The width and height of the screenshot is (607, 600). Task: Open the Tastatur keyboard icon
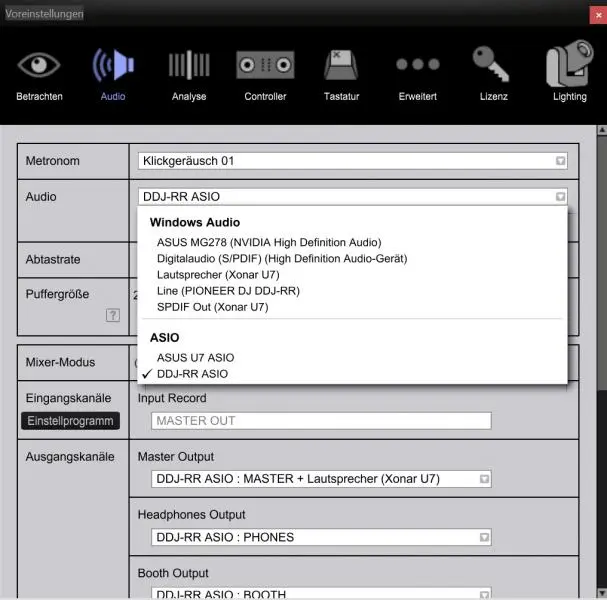point(341,66)
